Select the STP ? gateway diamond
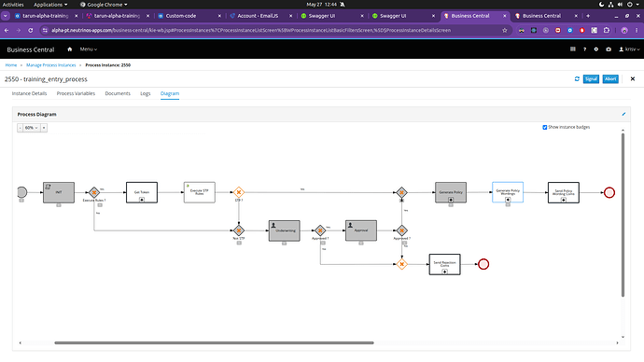Image resolution: width=644 pixels, height=362 pixels. [x=239, y=192]
